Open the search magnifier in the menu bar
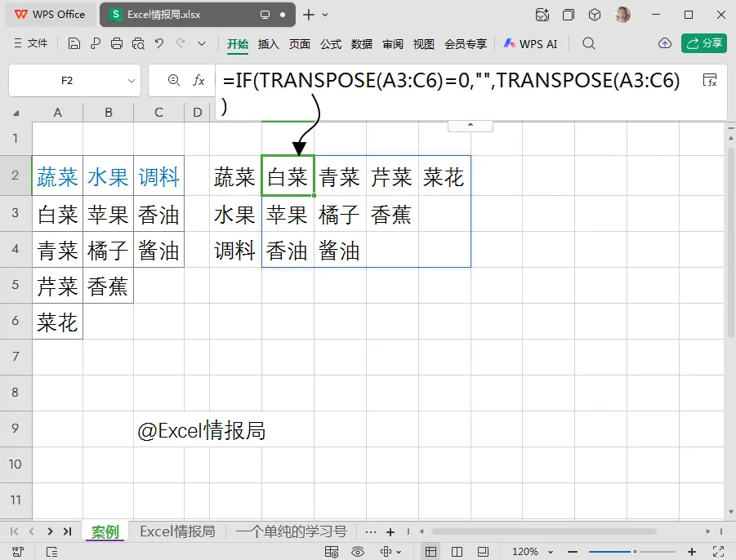Viewport: 736px width, 560px height. (x=589, y=43)
